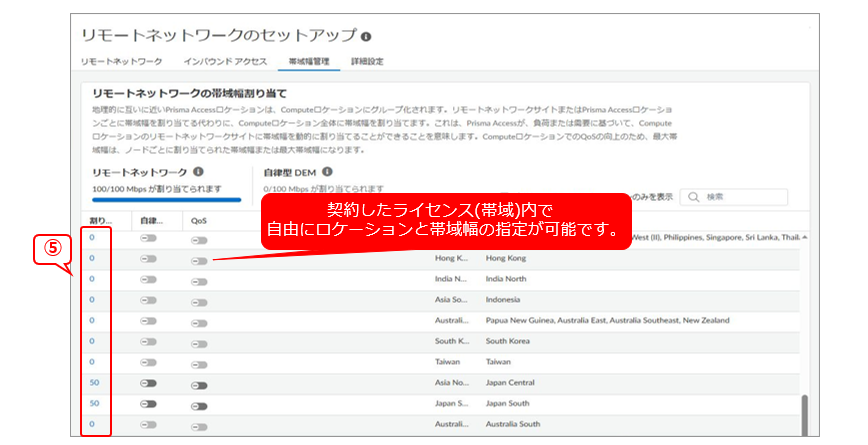Toggle 自律 DEM switch in Taiwan row

148,363
